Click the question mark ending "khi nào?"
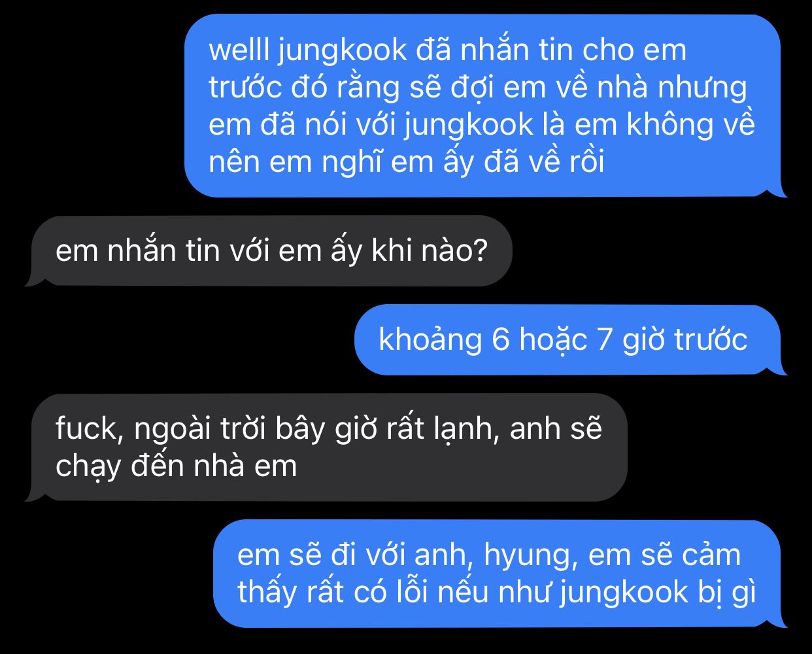812x654 pixels. [x=479, y=251]
